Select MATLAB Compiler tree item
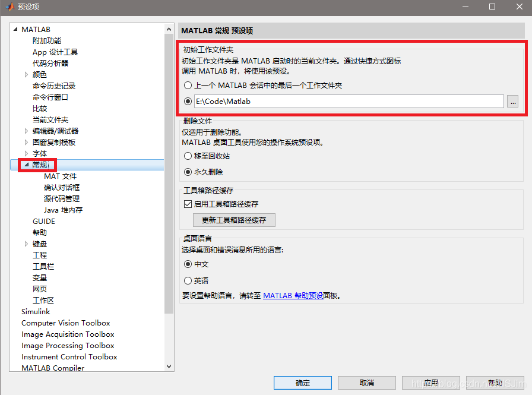This screenshot has width=532, height=395. pyautogui.click(x=53, y=368)
